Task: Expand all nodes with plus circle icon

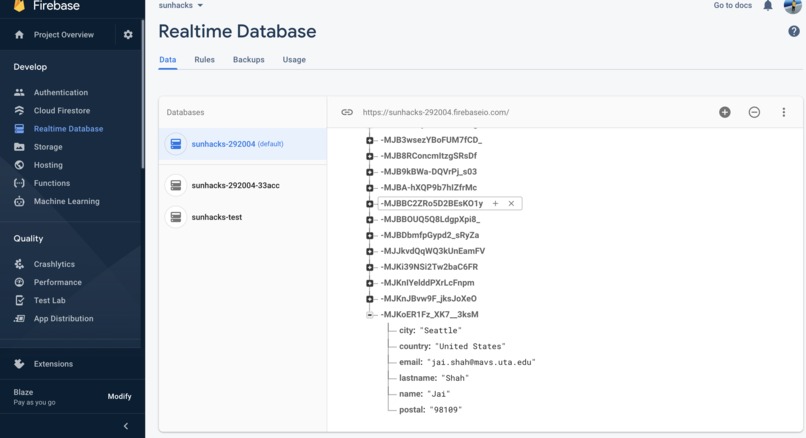Action: (x=725, y=112)
